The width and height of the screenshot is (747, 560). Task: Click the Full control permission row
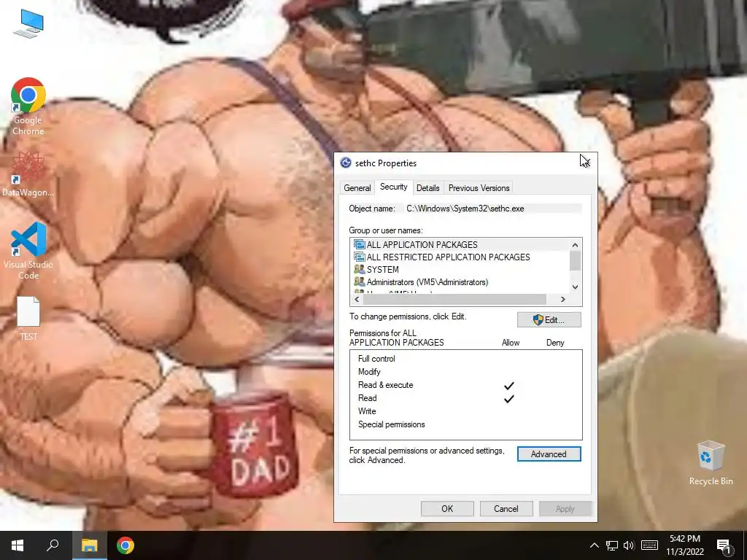pos(465,359)
